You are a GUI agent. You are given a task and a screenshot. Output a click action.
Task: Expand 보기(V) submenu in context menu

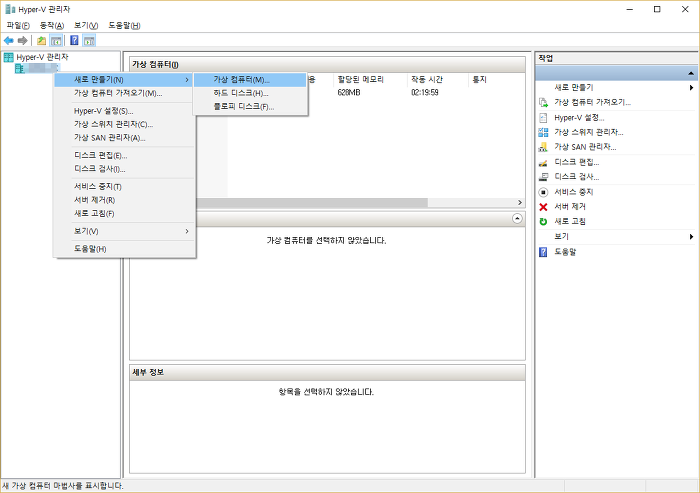click(125, 231)
